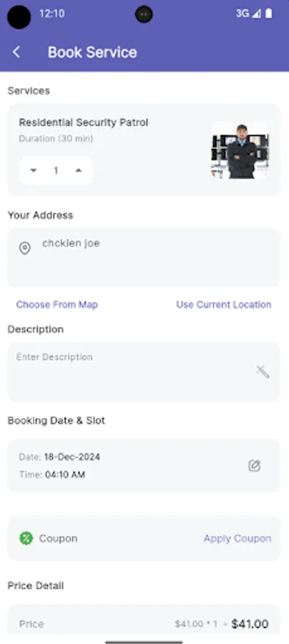The height and width of the screenshot is (644, 289).
Task: Select the quantity value 1
Action: pyautogui.click(x=56, y=170)
